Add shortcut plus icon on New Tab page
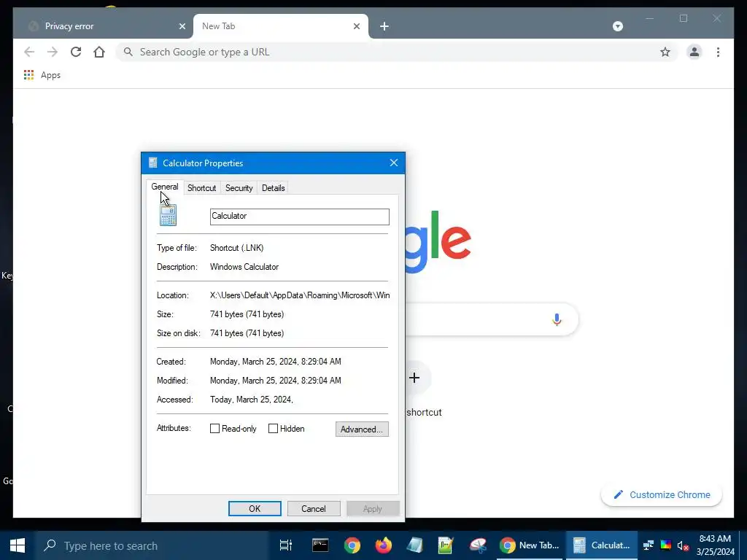 (x=414, y=378)
